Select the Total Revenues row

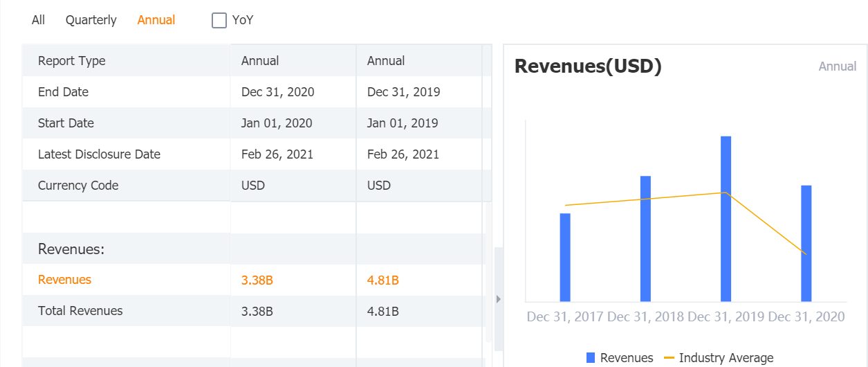tap(80, 311)
